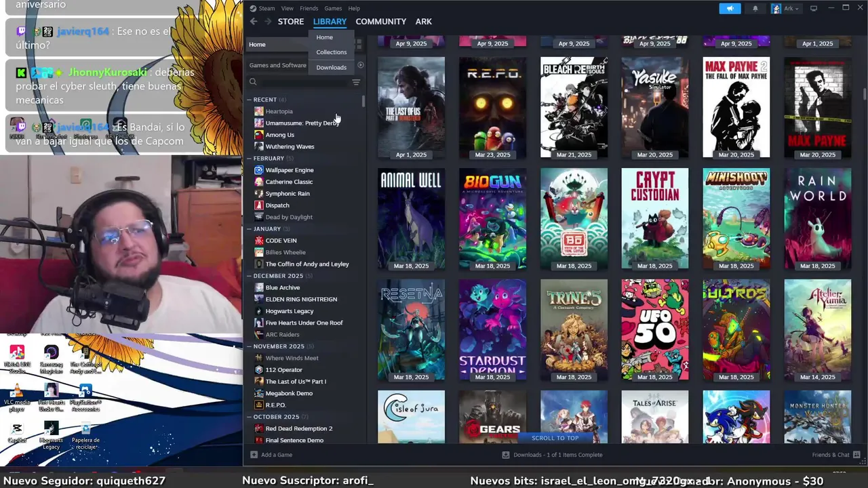Open CapCut desktop shortcut

pyautogui.click(x=17, y=432)
